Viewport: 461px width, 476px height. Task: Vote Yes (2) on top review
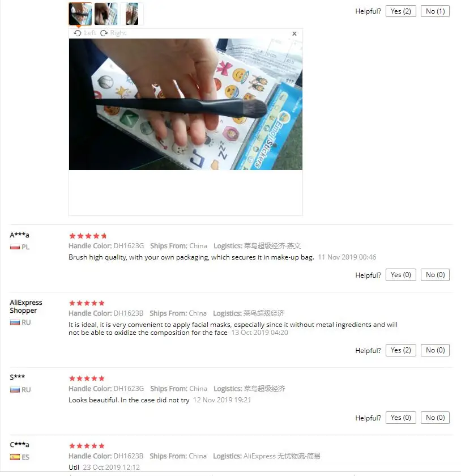click(x=400, y=11)
